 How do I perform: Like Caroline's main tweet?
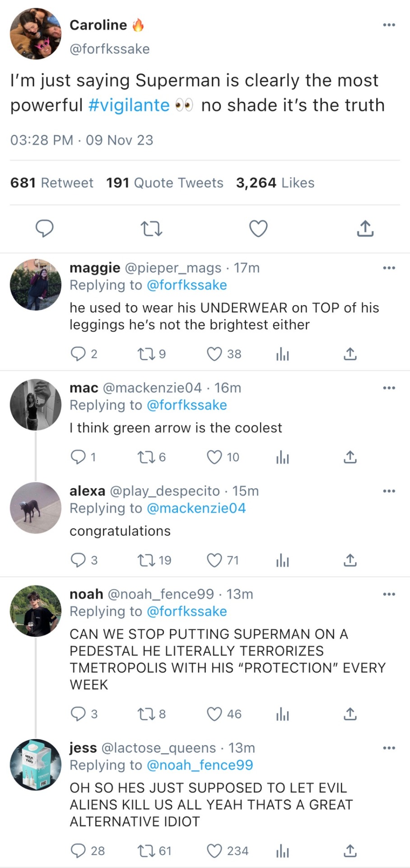(x=258, y=229)
